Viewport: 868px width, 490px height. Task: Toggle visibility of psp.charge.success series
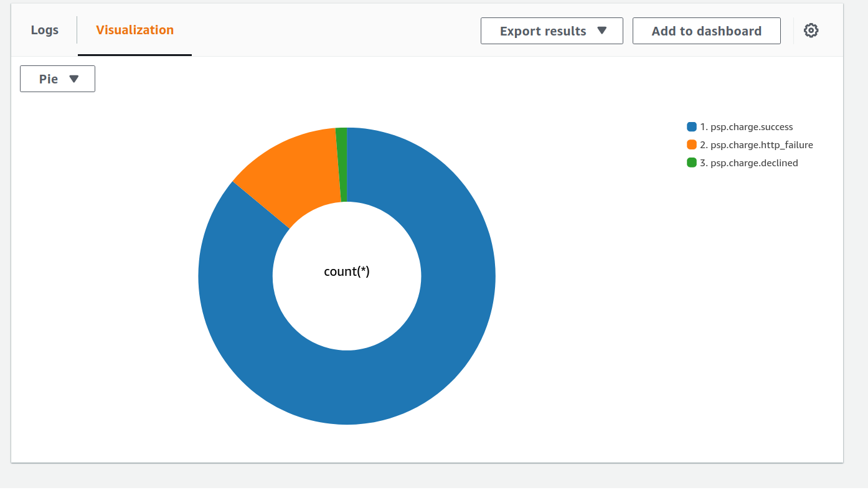(746, 126)
